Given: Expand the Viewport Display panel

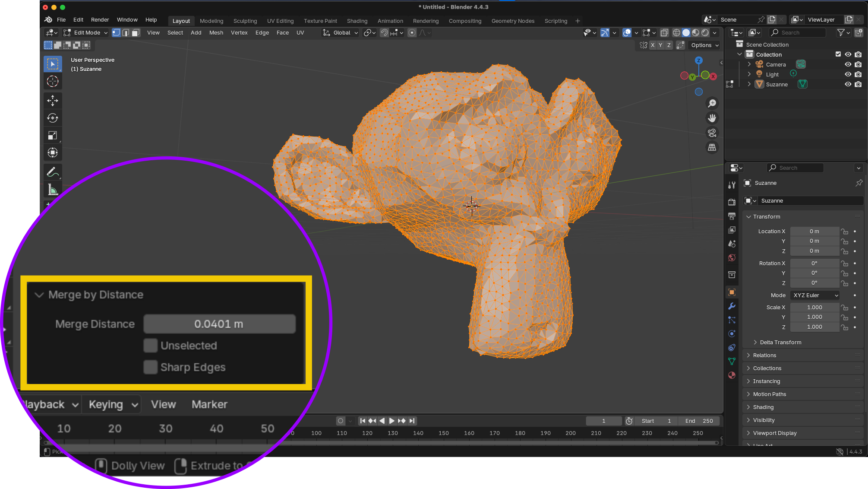Looking at the screenshot, I should tap(749, 433).
